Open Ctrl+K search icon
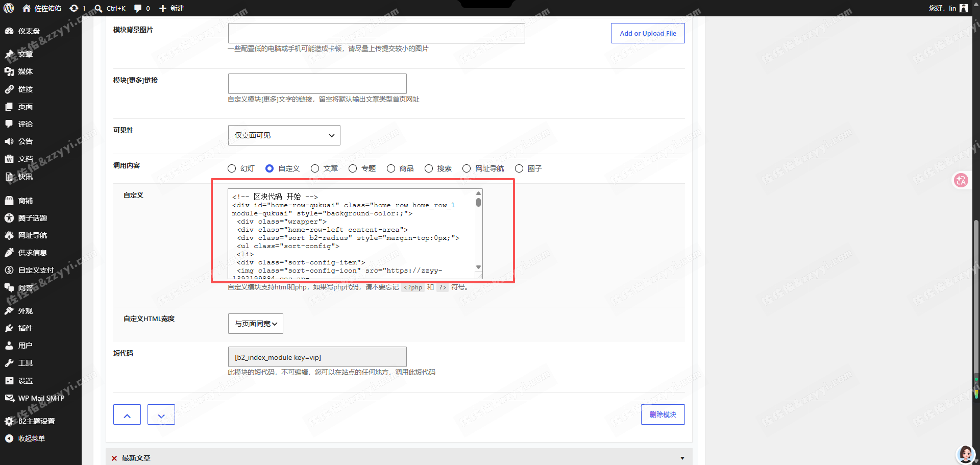980x465 pixels. coord(99,8)
